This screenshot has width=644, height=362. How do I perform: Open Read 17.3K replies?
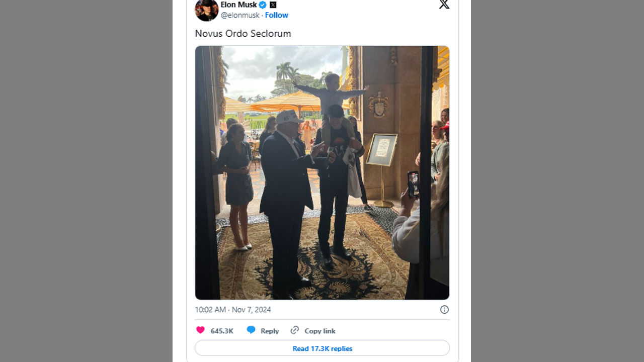tap(322, 348)
